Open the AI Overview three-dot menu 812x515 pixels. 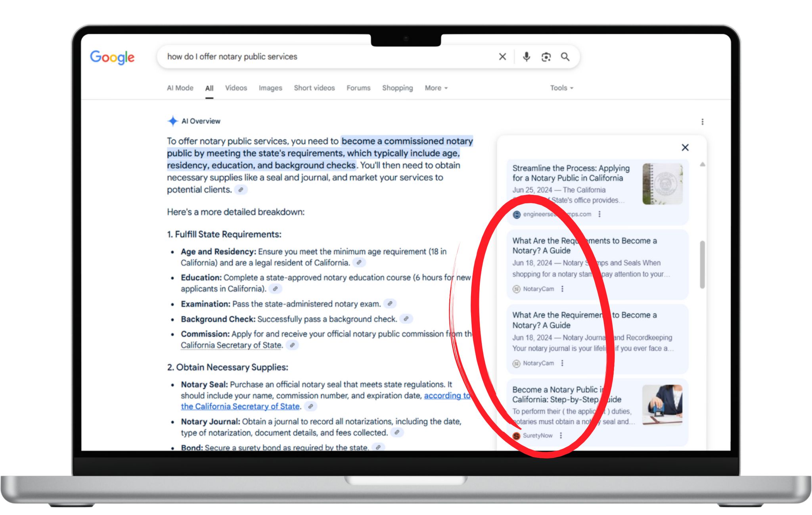[x=702, y=122]
